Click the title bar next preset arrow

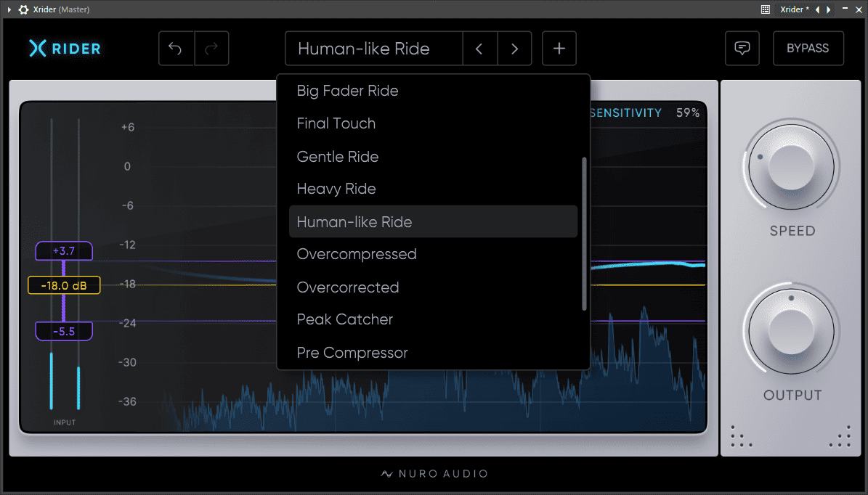coord(829,9)
